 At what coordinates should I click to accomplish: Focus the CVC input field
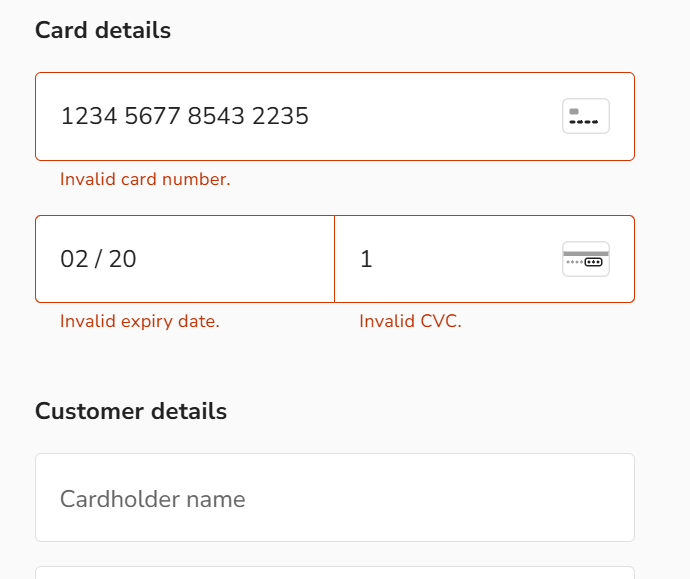point(484,259)
